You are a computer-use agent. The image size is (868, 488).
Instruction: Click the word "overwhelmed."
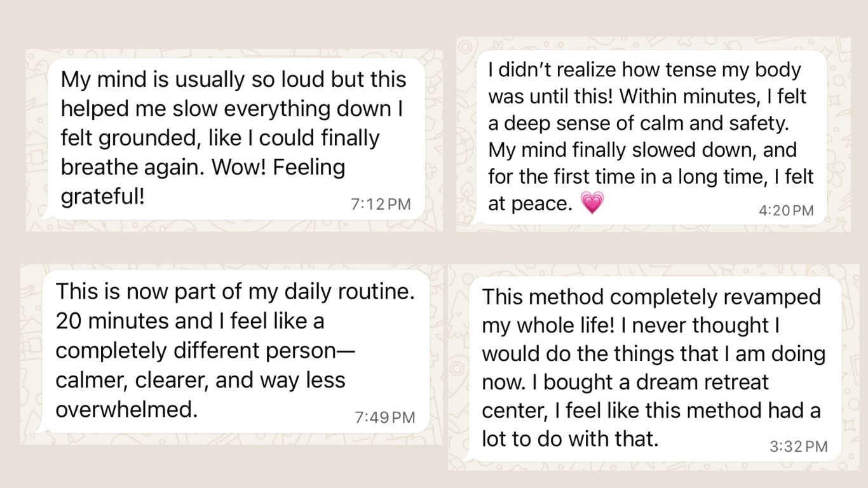tap(126, 409)
